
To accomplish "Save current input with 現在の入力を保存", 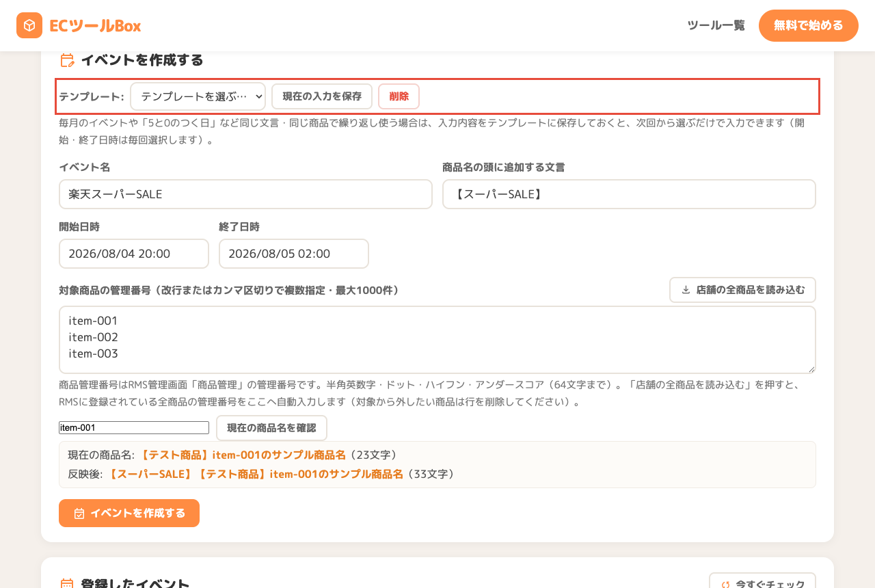I will [x=322, y=96].
